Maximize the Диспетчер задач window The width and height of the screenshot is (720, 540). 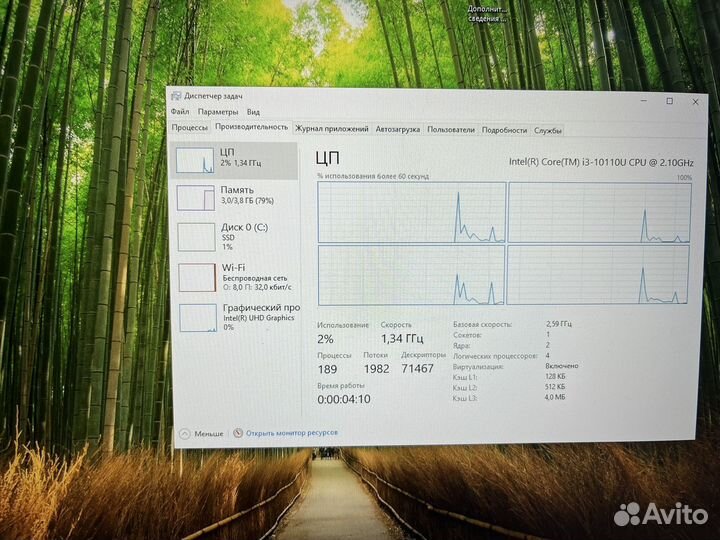point(669,101)
